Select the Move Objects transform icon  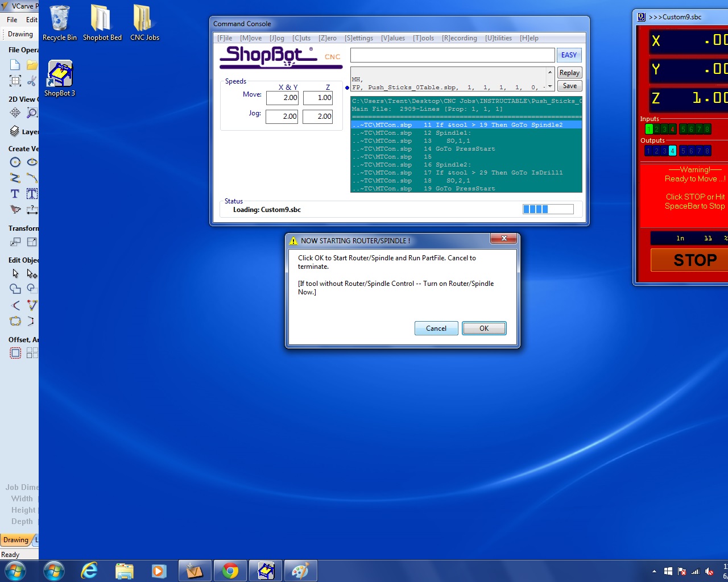point(15,242)
